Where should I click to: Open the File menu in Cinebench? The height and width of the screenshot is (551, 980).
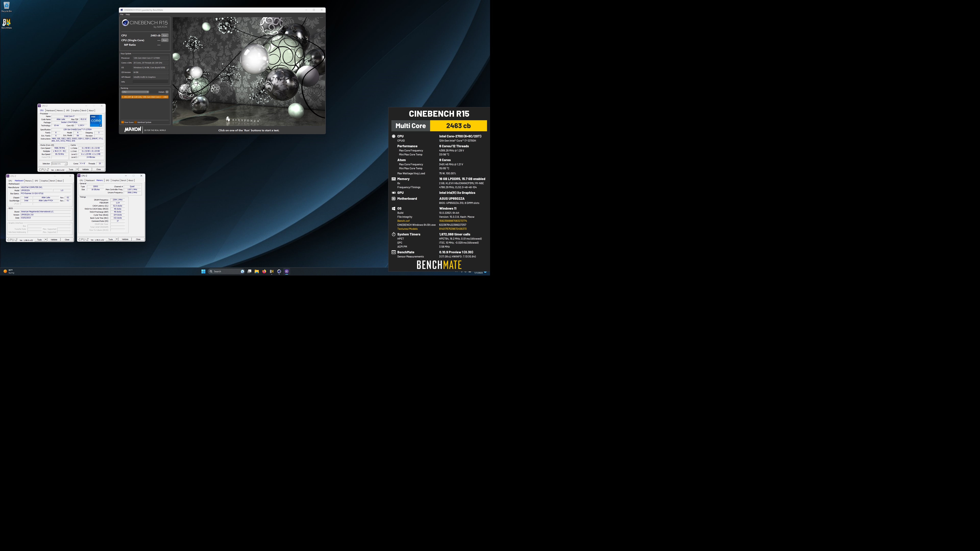point(122,14)
